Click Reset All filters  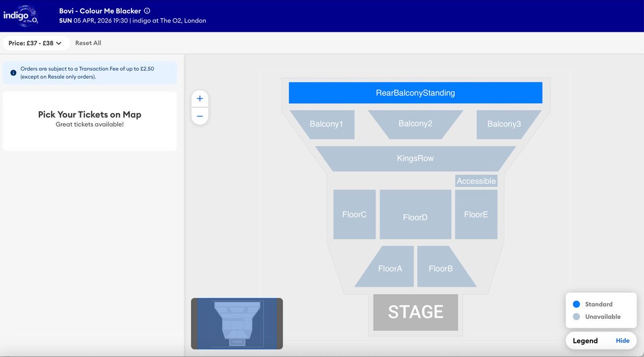88,43
